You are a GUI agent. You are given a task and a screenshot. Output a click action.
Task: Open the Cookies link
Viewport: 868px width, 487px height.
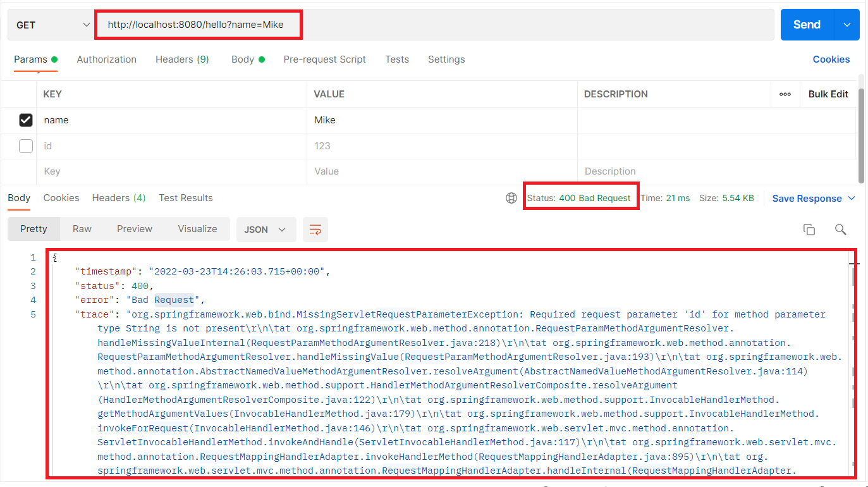point(831,59)
